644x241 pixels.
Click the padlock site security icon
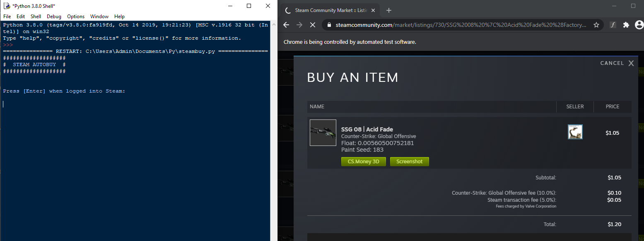click(x=328, y=24)
